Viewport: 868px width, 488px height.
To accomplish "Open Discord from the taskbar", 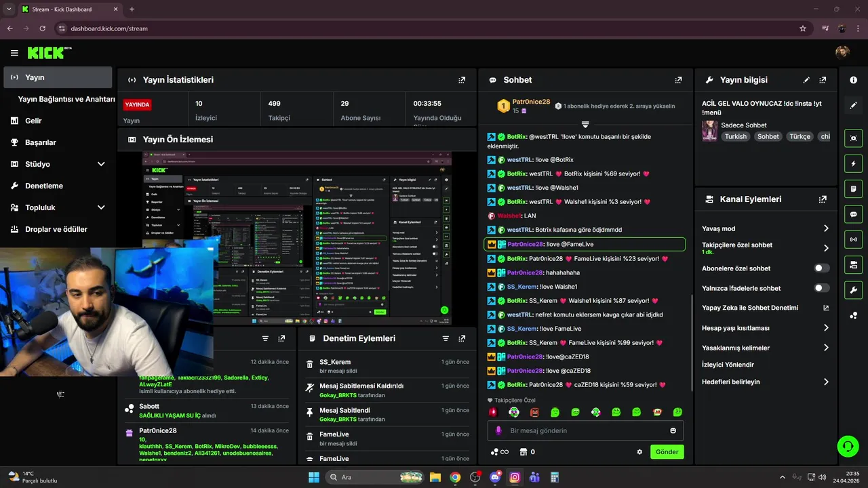I will 495,477.
